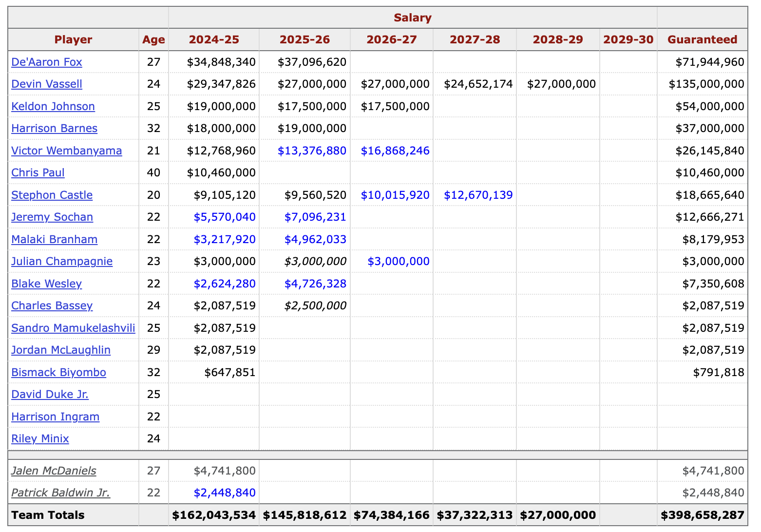Open Patrick Baldwin Jr. link
Screen dimensions: 761x532
click(x=60, y=493)
